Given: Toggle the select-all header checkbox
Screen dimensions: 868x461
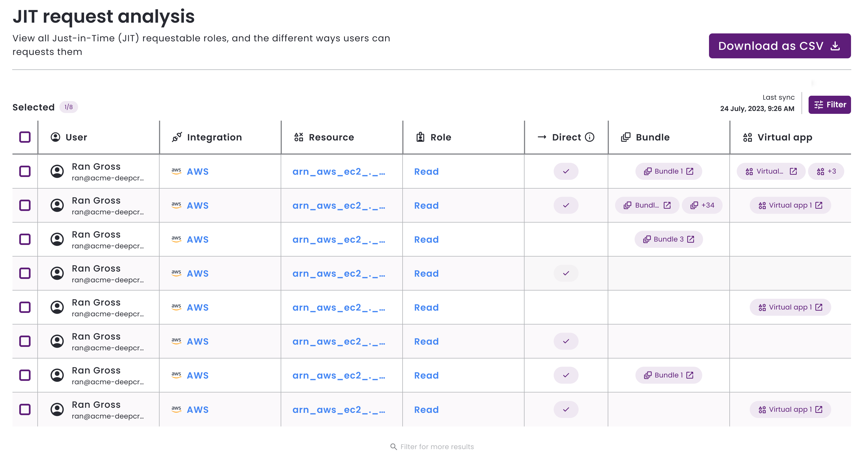Looking at the screenshot, I should click(25, 137).
